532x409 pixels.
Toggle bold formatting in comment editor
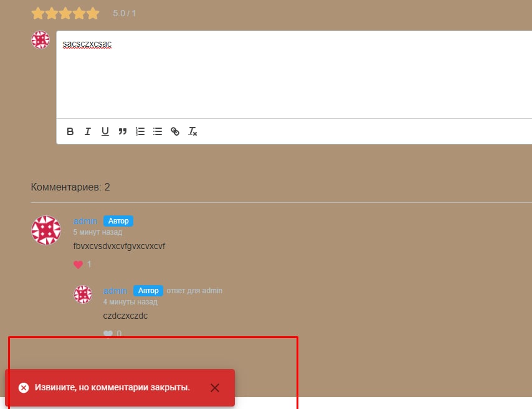click(x=70, y=131)
